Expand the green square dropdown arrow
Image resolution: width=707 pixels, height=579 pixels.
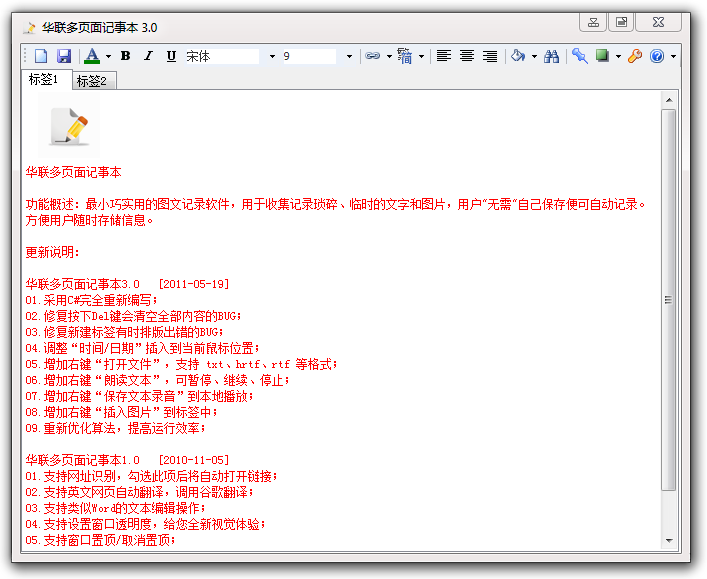coord(618,56)
